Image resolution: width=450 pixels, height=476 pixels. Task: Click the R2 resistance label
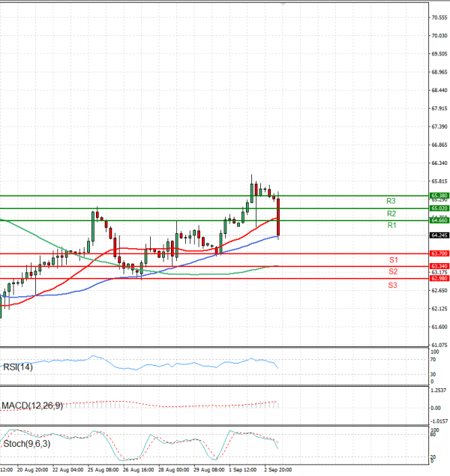pos(391,214)
